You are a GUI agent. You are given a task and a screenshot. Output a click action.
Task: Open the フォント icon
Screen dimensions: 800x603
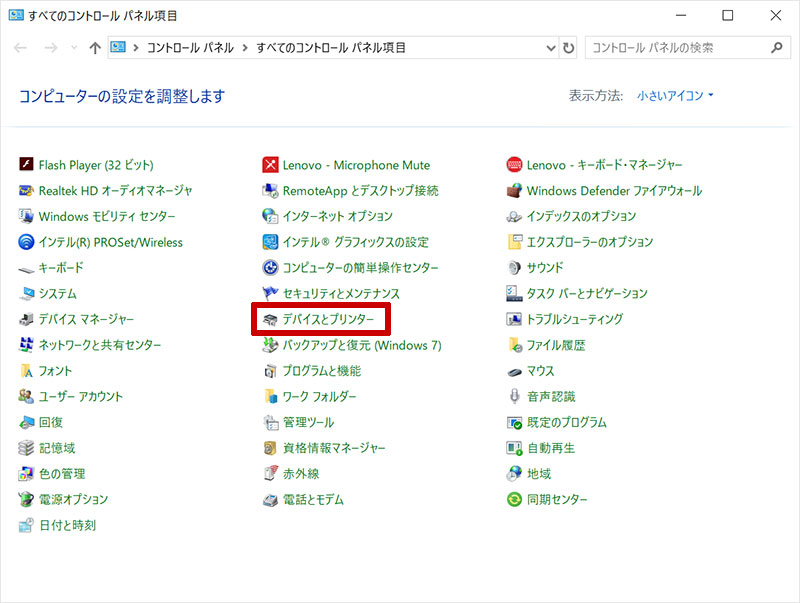[x=26, y=371]
